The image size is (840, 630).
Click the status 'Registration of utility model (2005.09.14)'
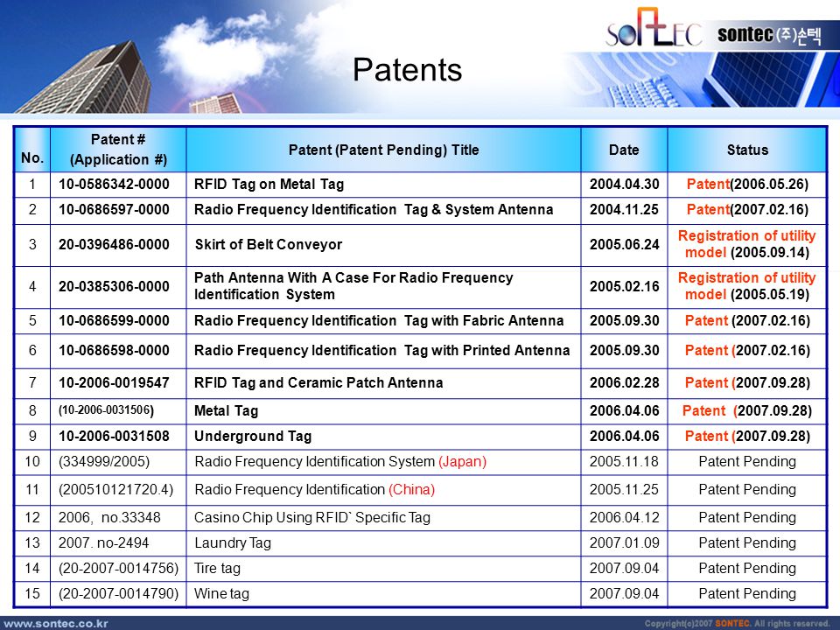coord(746,244)
